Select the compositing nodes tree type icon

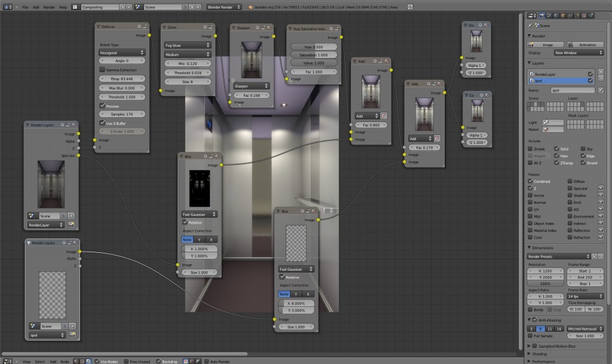point(88,361)
